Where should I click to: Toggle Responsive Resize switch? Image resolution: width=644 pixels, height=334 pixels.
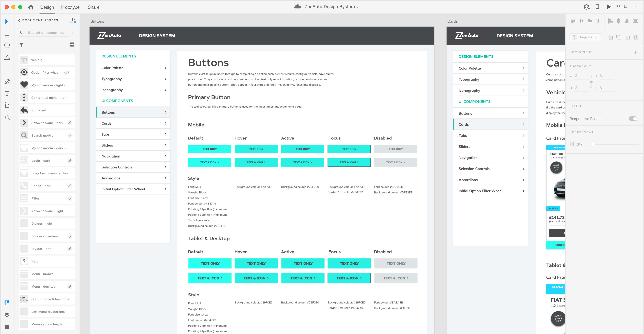633,118
